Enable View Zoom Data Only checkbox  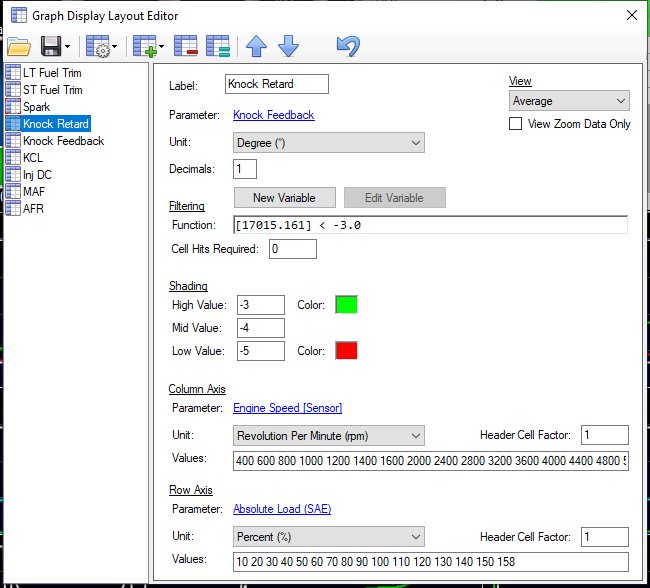click(x=515, y=124)
